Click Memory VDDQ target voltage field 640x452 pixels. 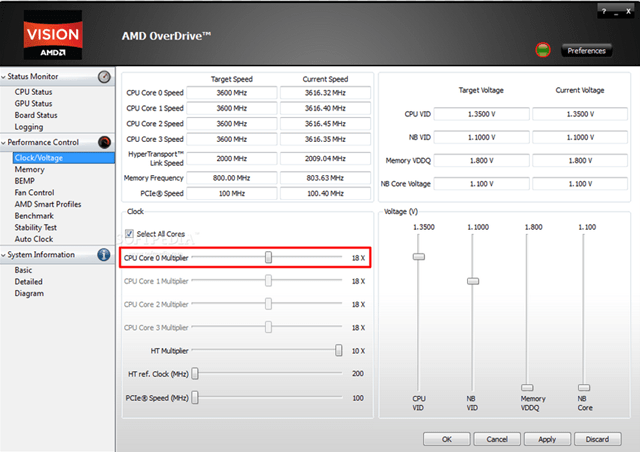coord(482,160)
